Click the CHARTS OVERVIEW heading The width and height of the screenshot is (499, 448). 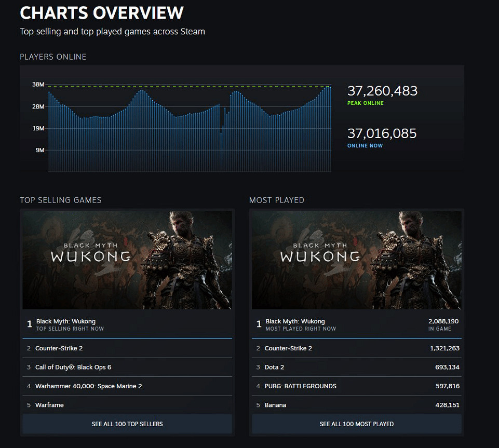click(102, 12)
